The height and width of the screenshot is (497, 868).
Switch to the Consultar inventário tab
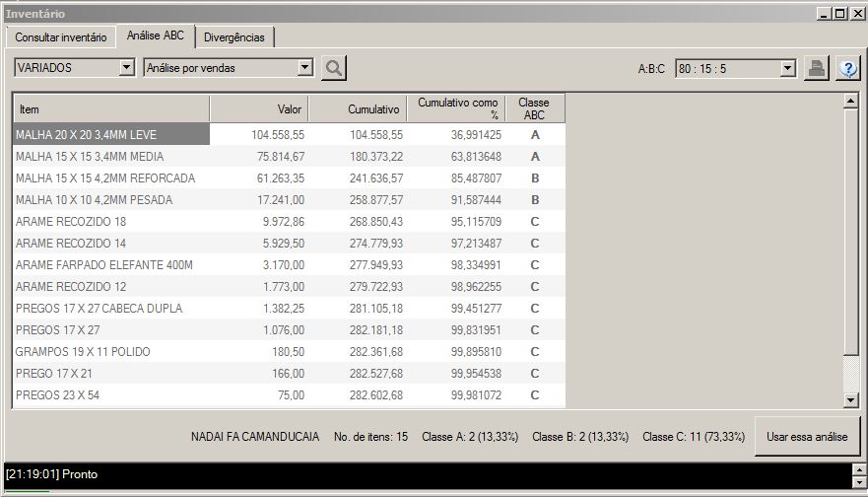point(61,37)
